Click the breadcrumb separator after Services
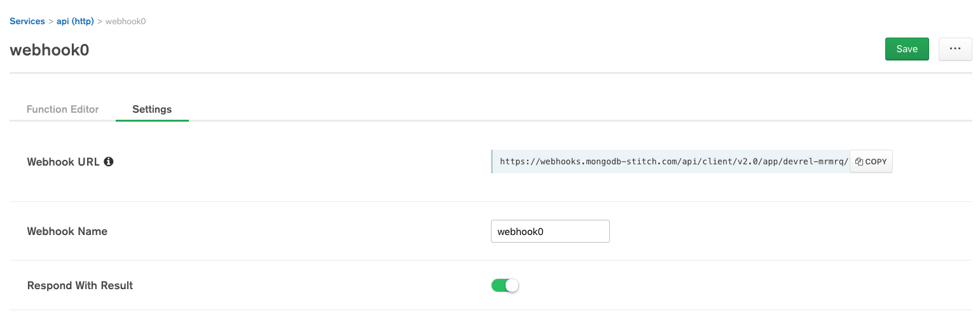The width and height of the screenshot is (980, 321). coord(50,22)
